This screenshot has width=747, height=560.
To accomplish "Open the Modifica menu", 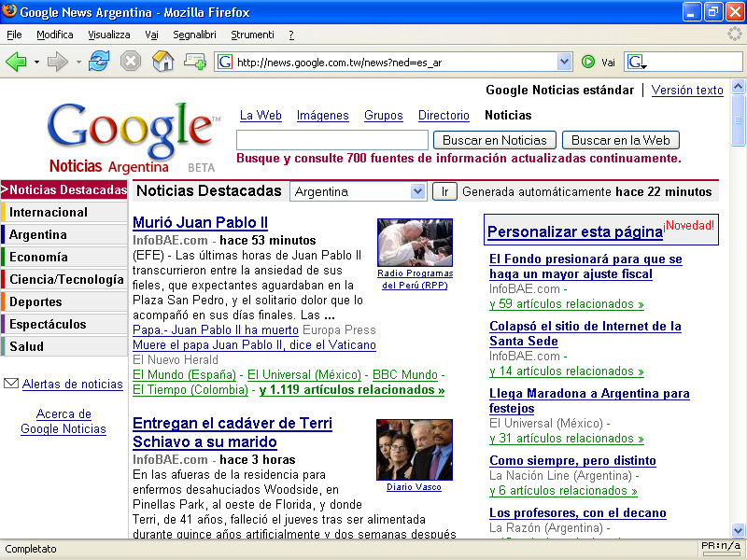I will [x=55, y=35].
